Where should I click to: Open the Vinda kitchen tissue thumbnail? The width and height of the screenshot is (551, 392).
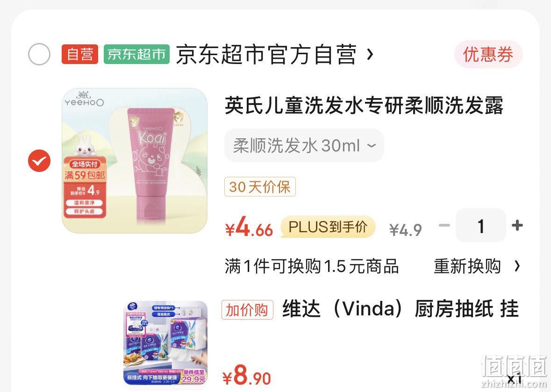(x=165, y=343)
